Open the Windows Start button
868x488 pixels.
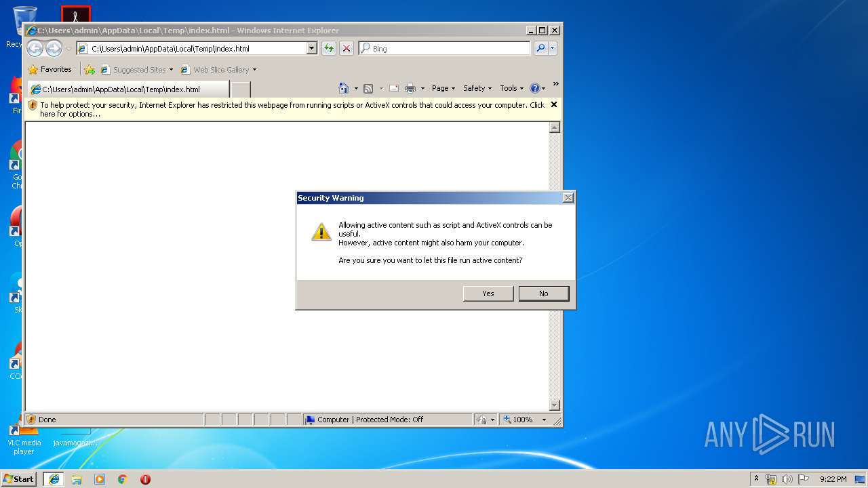(x=19, y=479)
